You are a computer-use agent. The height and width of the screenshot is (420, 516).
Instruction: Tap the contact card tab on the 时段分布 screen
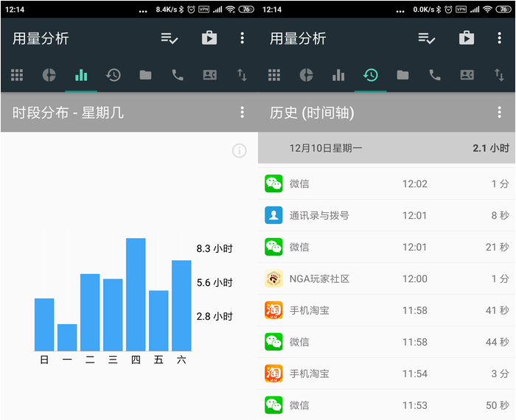(209, 74)
